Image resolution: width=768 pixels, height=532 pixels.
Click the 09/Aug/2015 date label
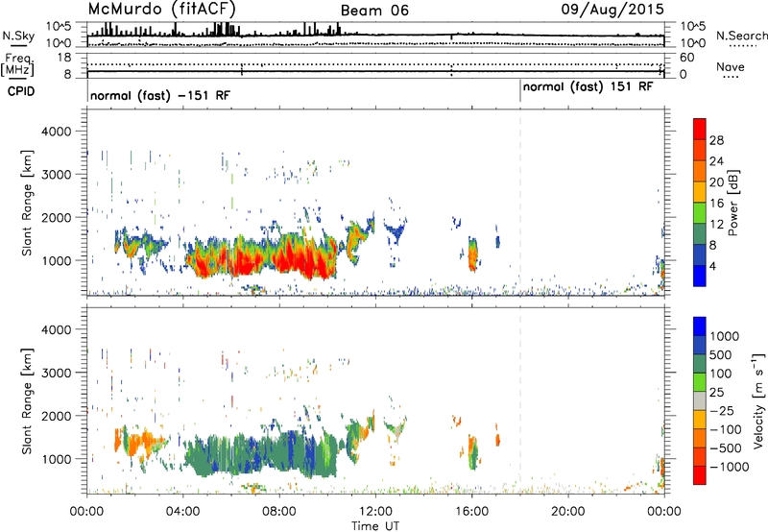pos(612,10)
